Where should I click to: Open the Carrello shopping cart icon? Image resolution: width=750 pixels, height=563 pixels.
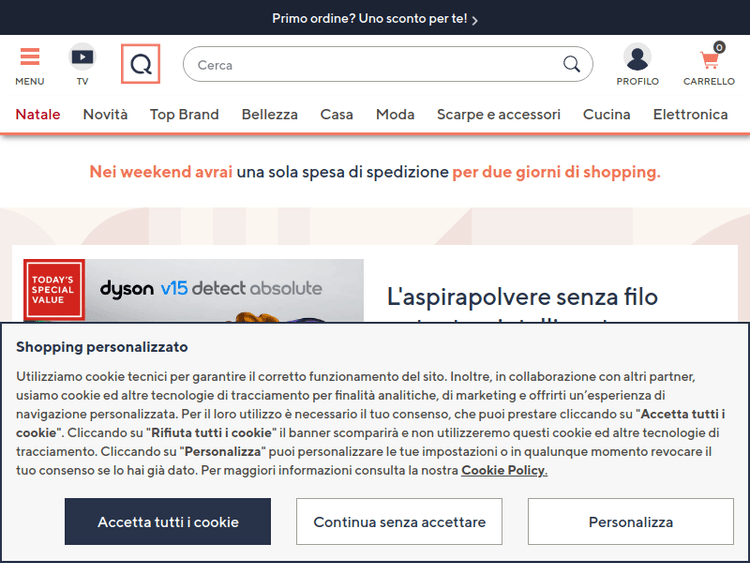coord(709,60)
